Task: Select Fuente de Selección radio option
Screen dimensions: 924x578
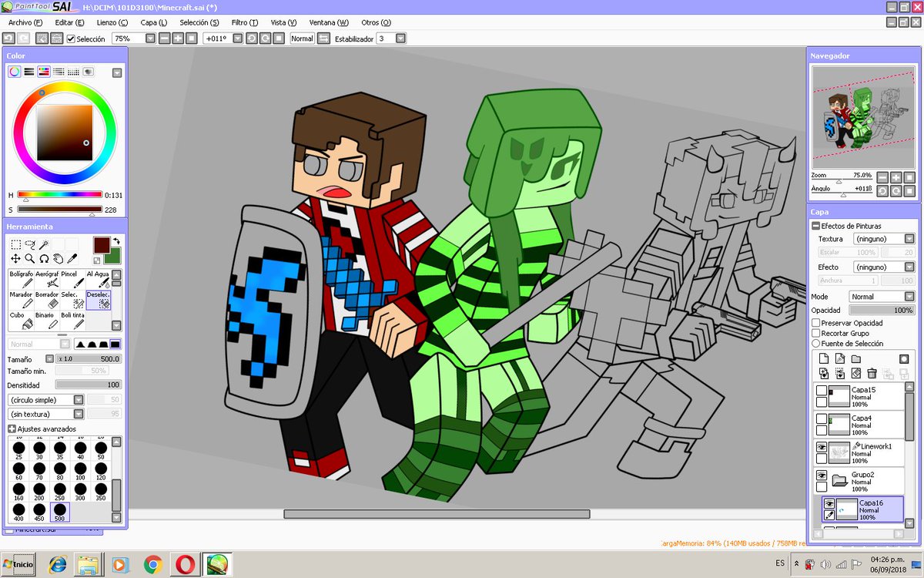Action: click(x=816, y=343)
